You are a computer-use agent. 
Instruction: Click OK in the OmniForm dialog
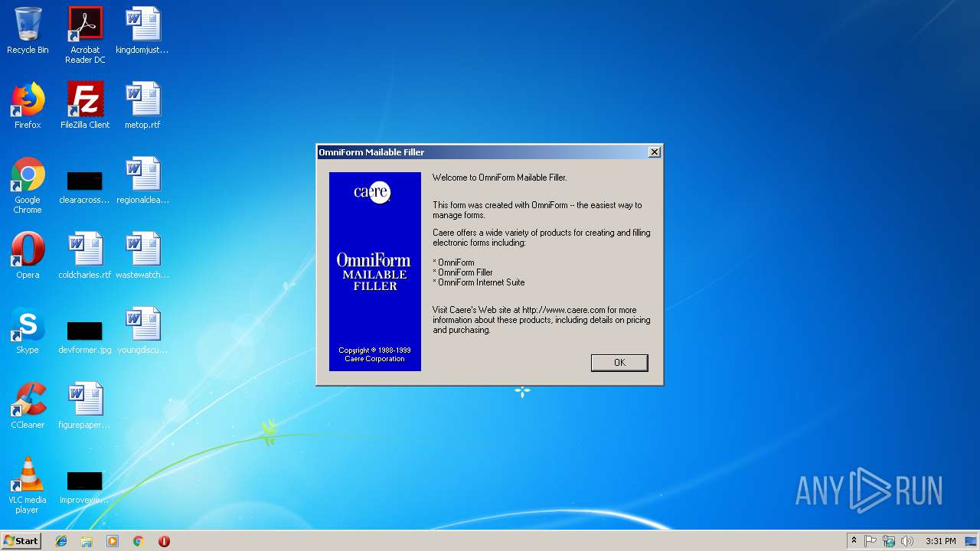619,363
